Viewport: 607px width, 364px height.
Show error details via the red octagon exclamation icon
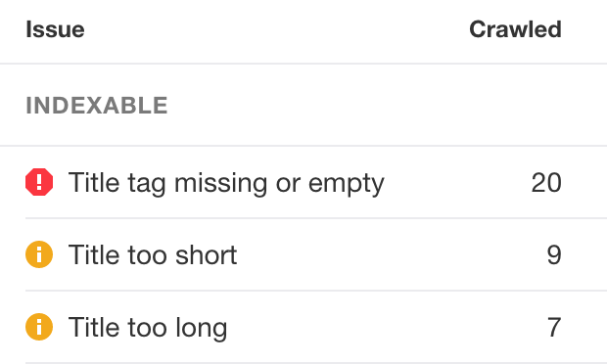point(39,182)
